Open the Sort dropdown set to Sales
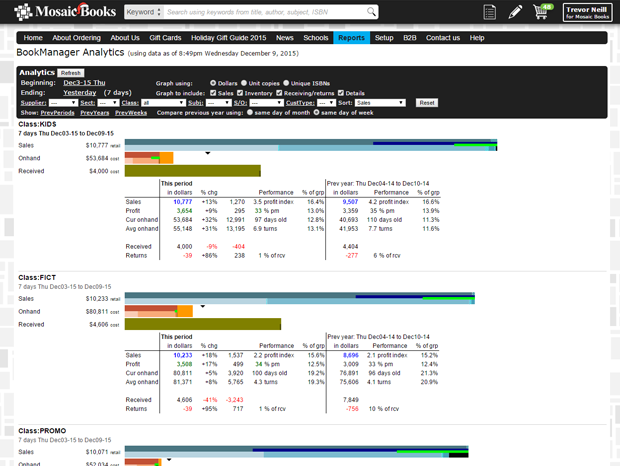Screen dimensions: 620x466 click(x=379, y=102)
